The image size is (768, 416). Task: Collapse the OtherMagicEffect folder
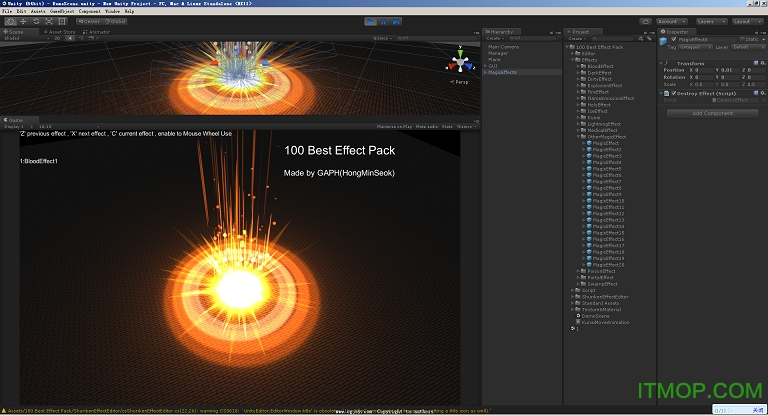pos(578,137)
